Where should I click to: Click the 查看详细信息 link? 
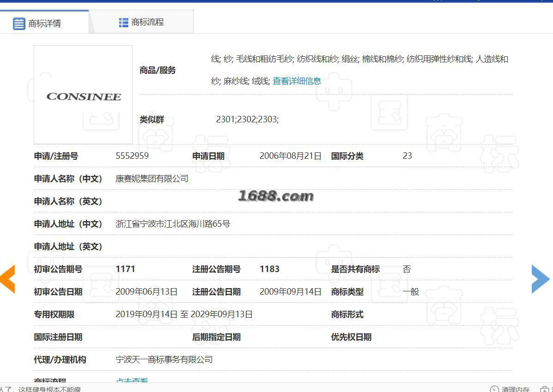tap(297, 81)
